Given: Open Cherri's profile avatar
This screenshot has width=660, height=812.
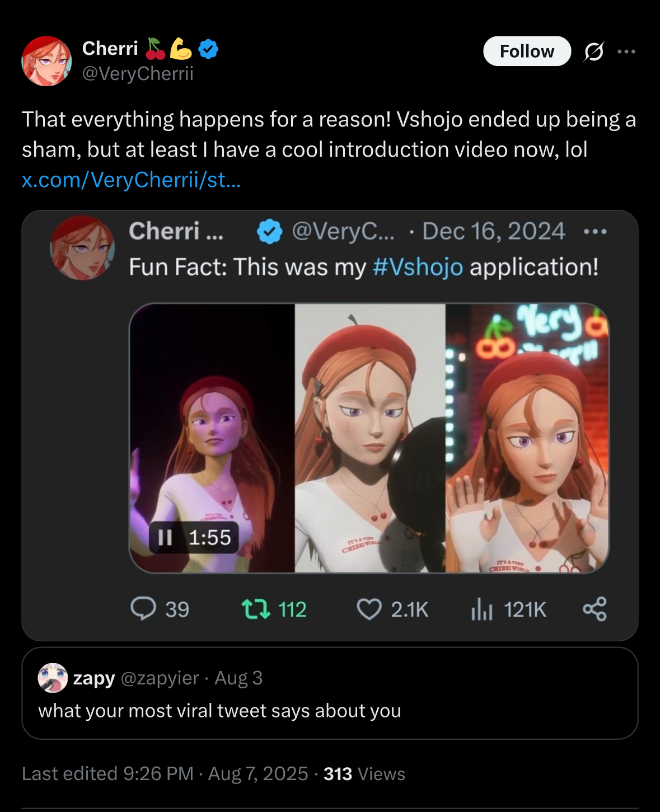Looking at the screenshot, I should [x=46, y=61].
